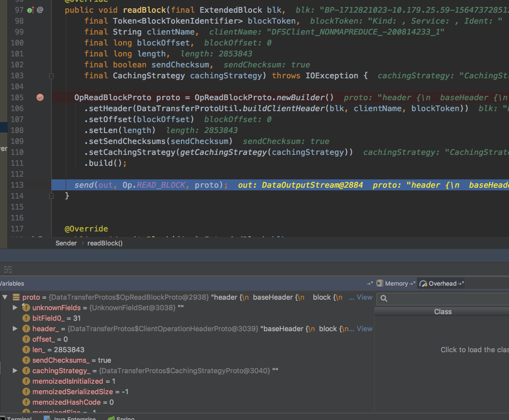Click the field icon of memoizedSerializedSize
509x420 pixels.
point(26,392)
